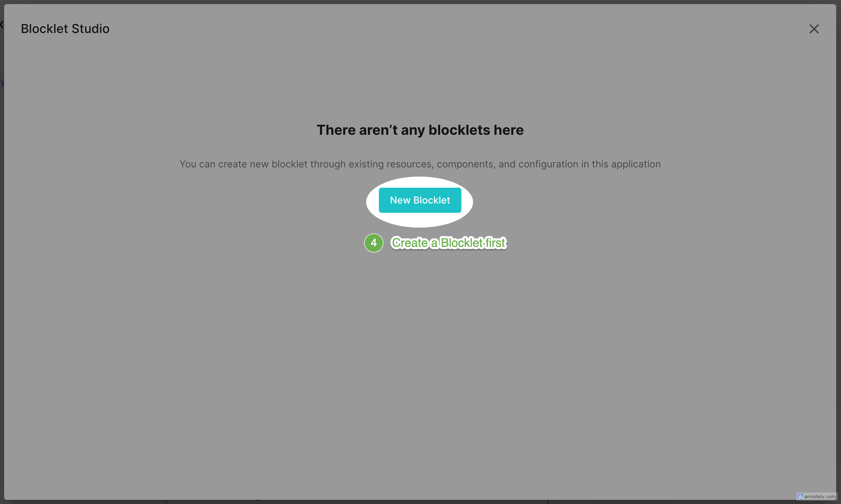Click the word 'first' in the green annotation
Screen dimensions: 841x504
(x=495, y=243)
